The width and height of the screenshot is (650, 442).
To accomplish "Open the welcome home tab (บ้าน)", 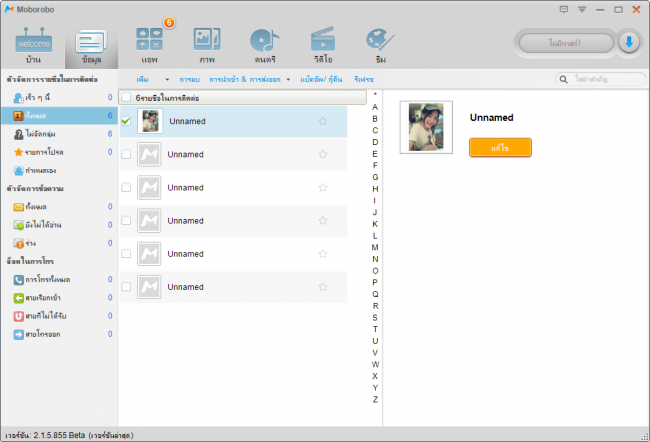I will 33,46.
